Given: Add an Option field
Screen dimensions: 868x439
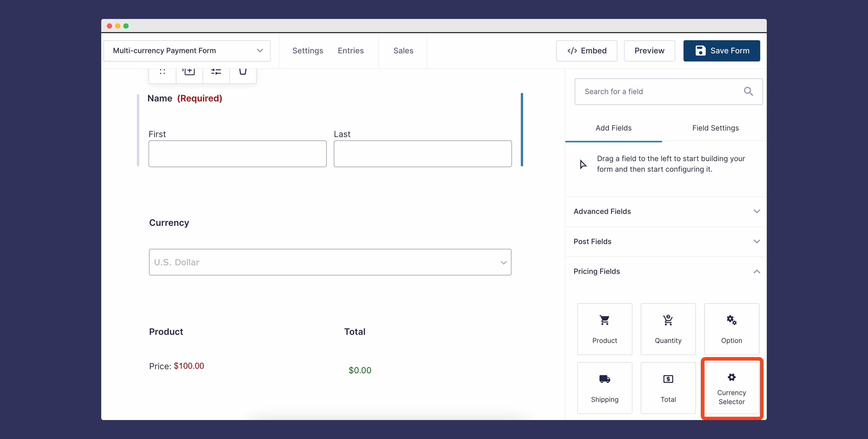Looking at the screenshot, I should [731, 329].
